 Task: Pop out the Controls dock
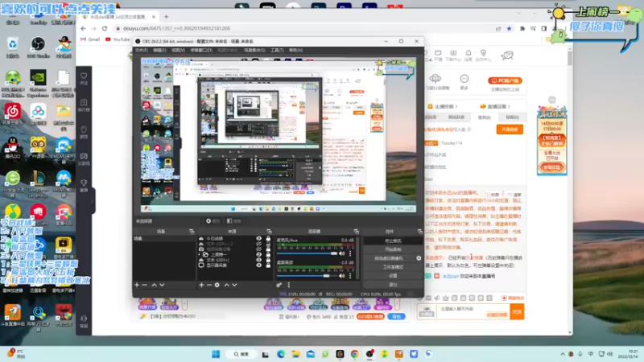pyautogui.click(x=419, y=232)
